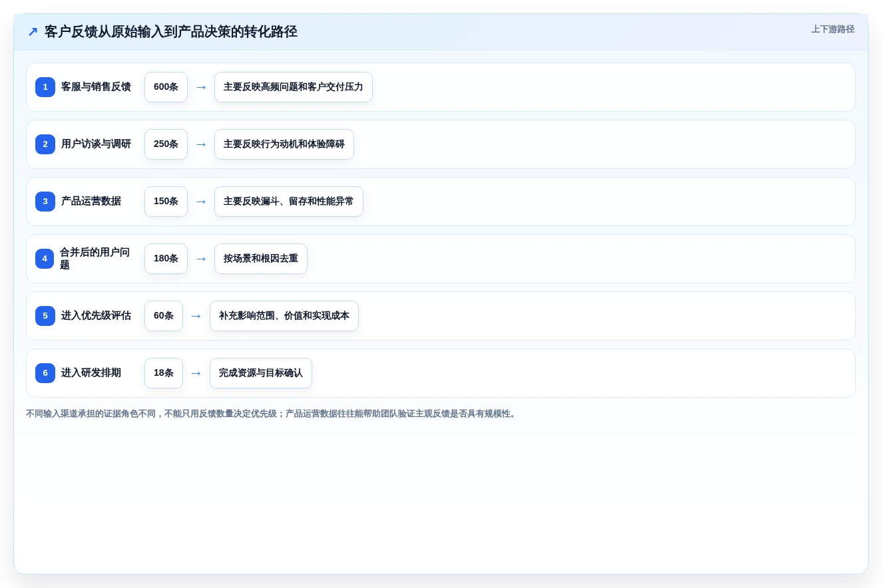The width and height of the screenshot is (882, 588).
Task: Click the title 客户反馈从原始输入到产品决策的转化路径
Action: tap(170, 32)
